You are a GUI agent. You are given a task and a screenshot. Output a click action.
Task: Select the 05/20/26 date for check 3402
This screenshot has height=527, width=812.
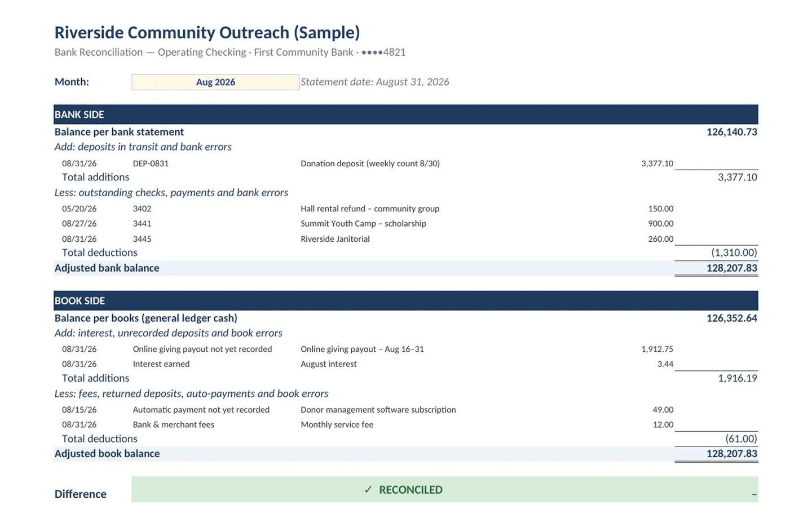click(79, 209)
